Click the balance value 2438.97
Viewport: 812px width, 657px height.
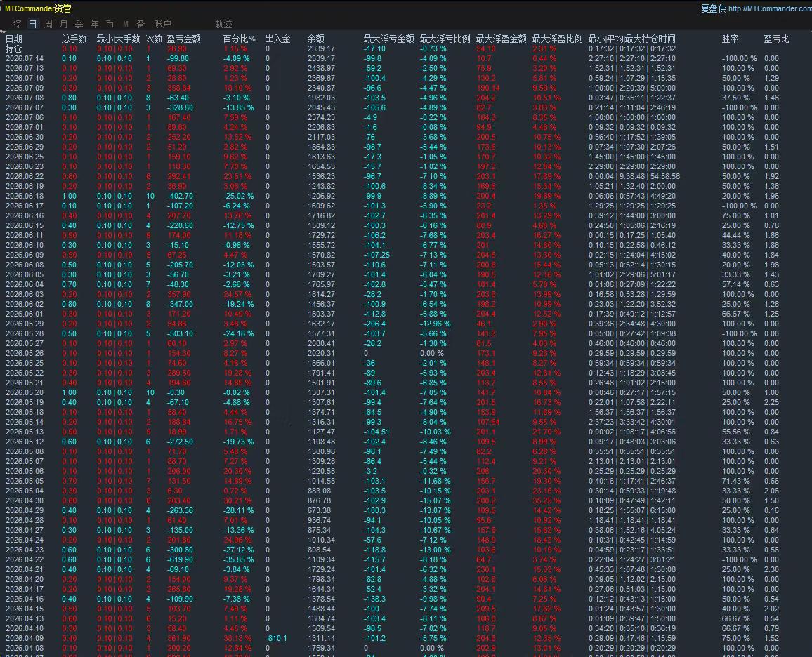pos(321,68)
